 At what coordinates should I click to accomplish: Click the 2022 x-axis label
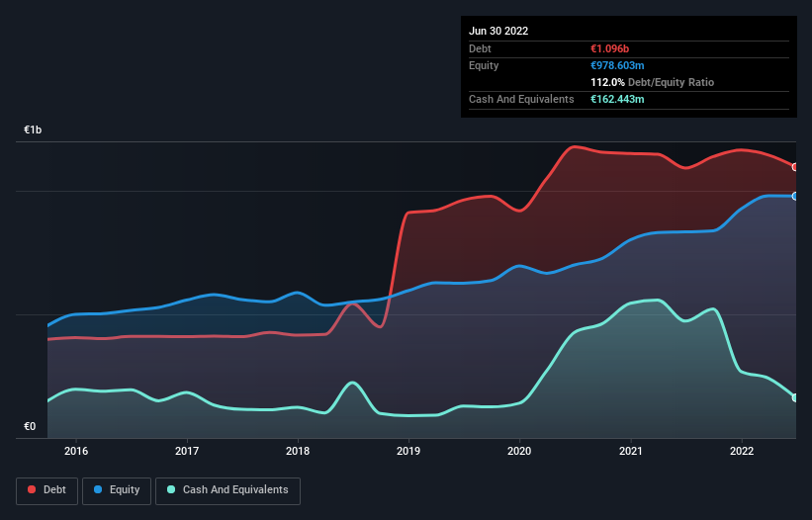pos(742,451)
